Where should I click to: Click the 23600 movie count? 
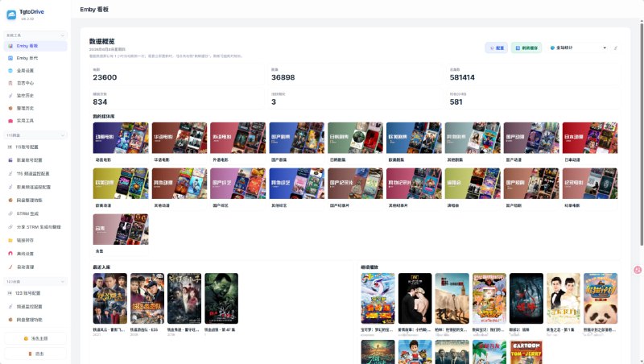(x=105, y=77)
